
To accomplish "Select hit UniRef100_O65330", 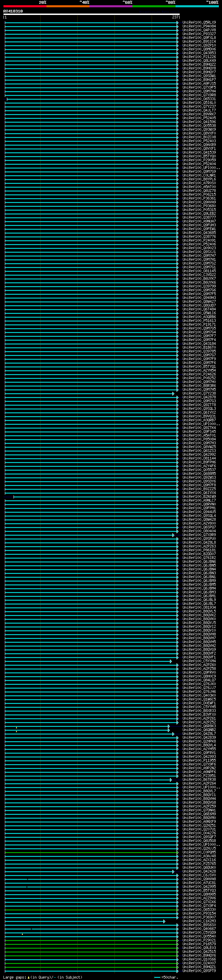I will (x=199, y=910).
